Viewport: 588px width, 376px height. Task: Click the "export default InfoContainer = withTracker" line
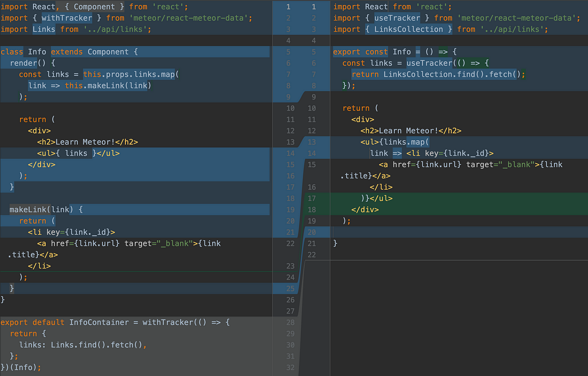[x=115, y=323]
